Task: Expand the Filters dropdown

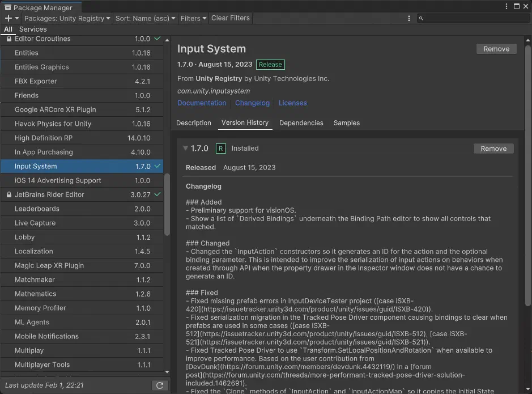Action: (x=193, y=18)
